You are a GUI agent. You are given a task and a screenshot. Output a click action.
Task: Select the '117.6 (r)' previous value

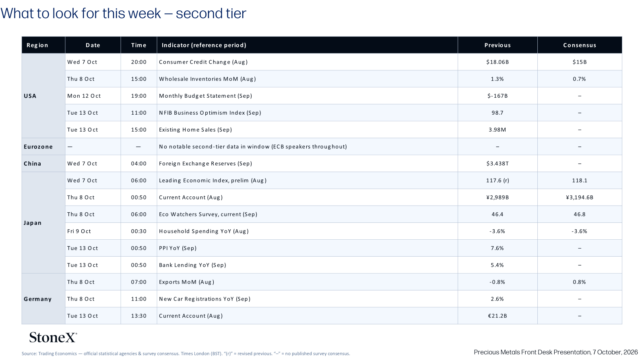(x=497, y=180)
